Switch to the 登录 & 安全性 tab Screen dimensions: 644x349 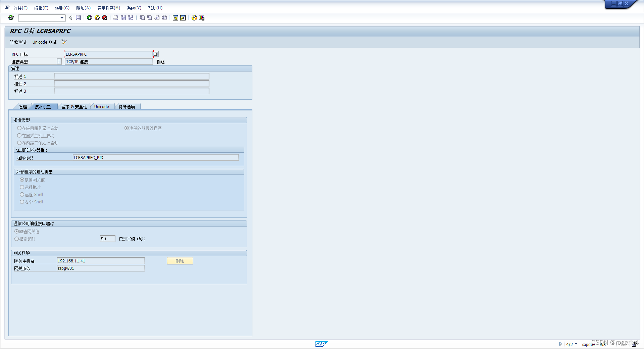coord(74,107)
